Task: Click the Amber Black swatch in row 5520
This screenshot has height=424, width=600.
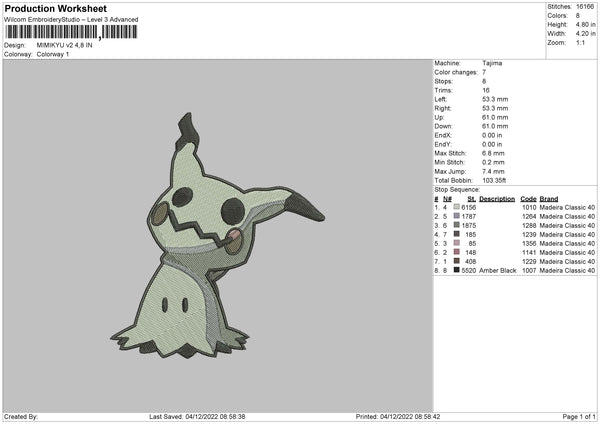Action: point(456,270)
